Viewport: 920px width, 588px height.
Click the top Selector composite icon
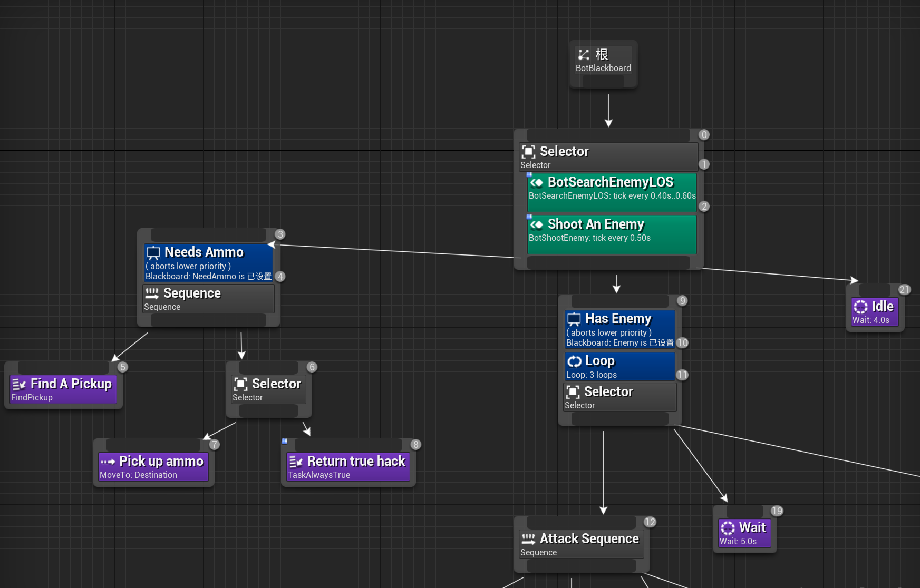point(528,152)
